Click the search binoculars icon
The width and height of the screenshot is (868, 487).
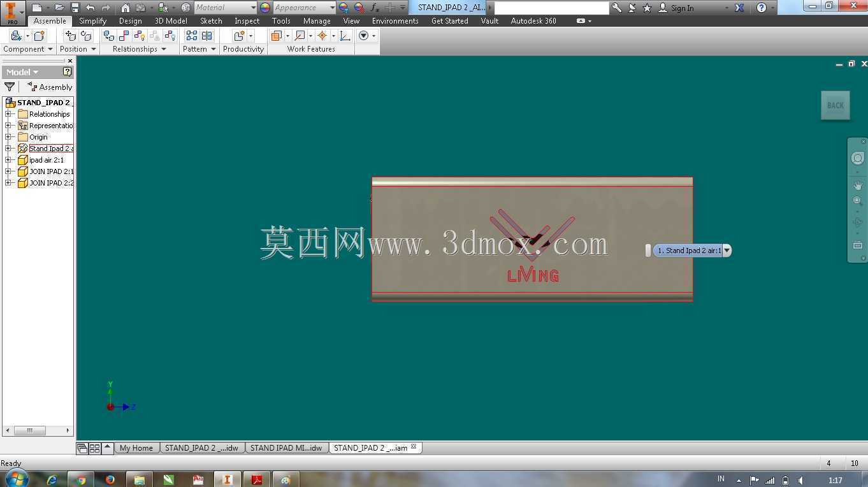pos(617,8)
